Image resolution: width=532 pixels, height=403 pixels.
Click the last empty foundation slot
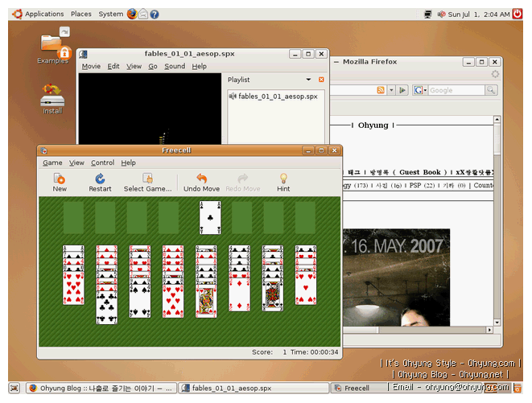pyautogui.click(x=305, y=217)
